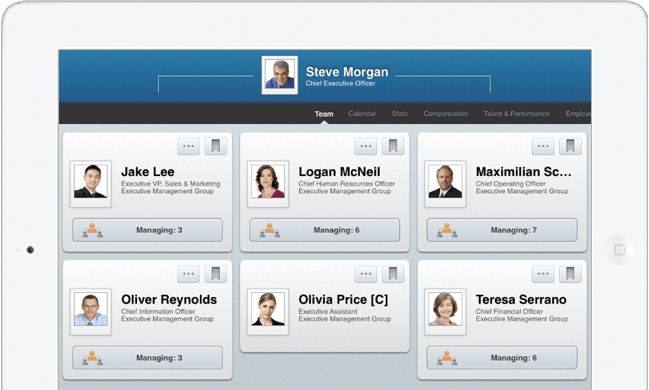
Task: Open Steve Morgan's profile photo
Action: pos(280,75)
